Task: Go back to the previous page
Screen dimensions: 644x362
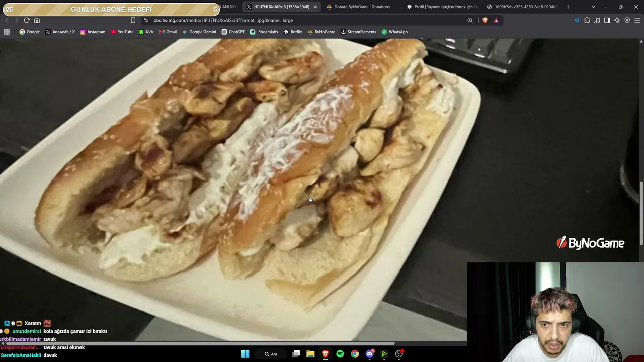Action: 7,20
